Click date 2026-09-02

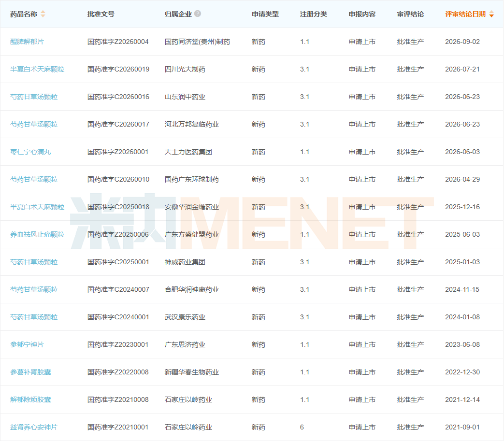(x=462, y=42)
